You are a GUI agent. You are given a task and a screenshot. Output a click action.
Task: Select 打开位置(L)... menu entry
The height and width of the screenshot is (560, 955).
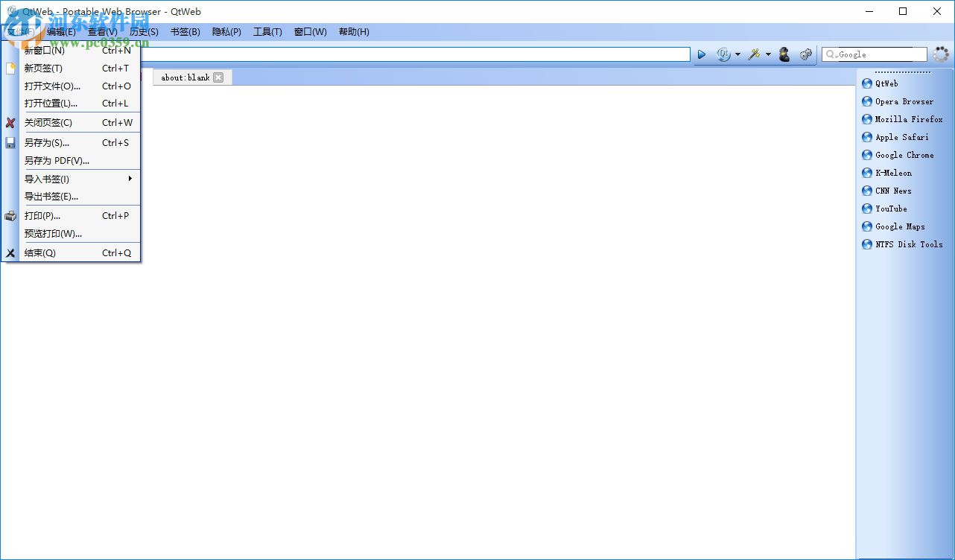[80, 104]
